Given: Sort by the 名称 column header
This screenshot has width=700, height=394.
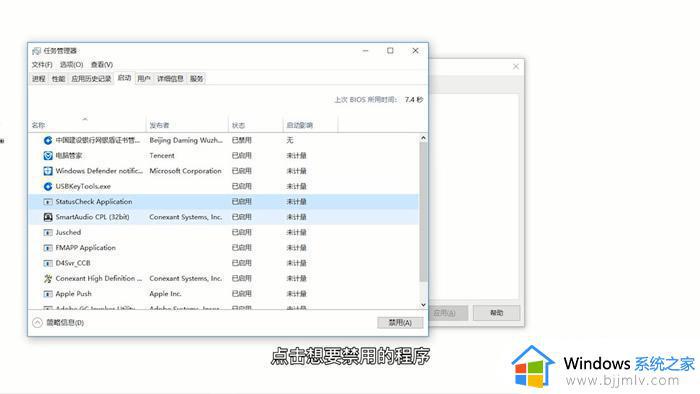Looking at the screenshot, I should point(88,125).
